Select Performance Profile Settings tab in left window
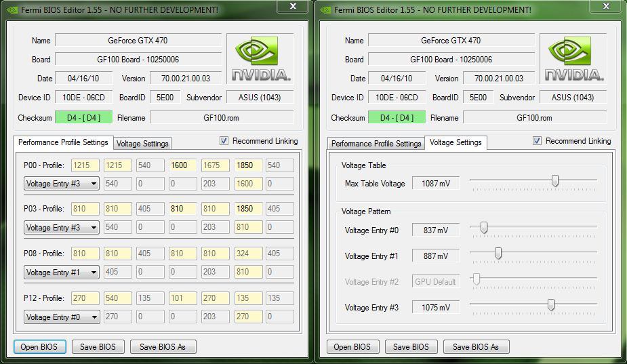This screenshot has width=627, height=364. tap(63, 142)
